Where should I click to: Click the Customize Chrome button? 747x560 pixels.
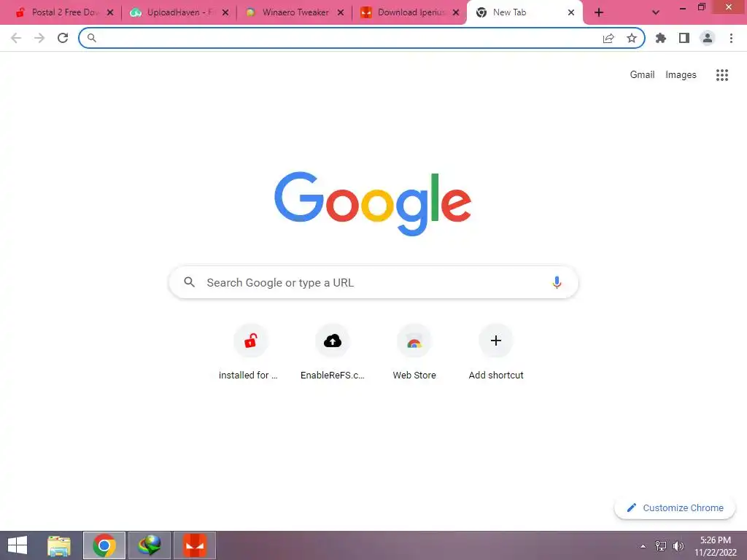pos(675,507)
